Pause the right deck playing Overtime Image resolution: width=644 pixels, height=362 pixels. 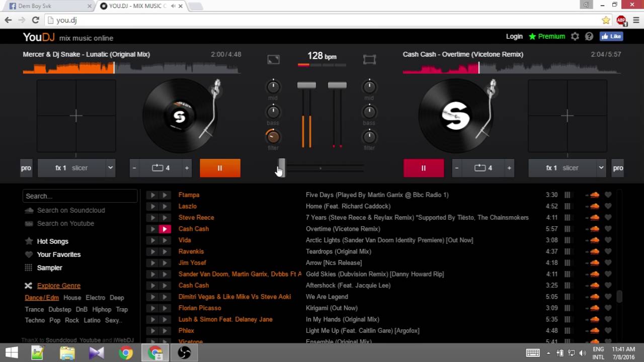coord(424,168)
